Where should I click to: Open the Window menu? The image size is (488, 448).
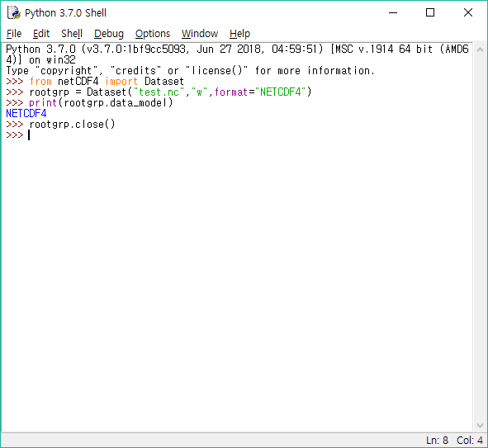(200, 34)
